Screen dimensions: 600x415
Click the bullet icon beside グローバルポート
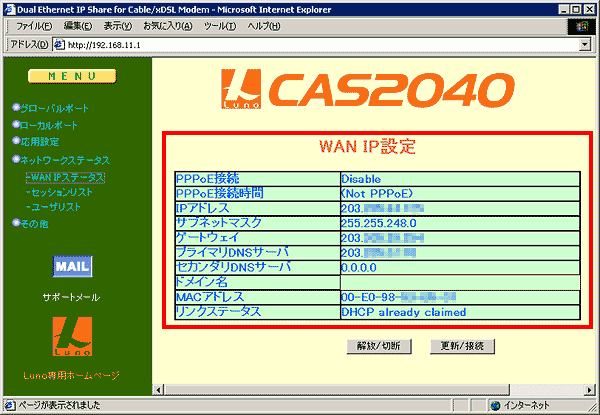16,107
